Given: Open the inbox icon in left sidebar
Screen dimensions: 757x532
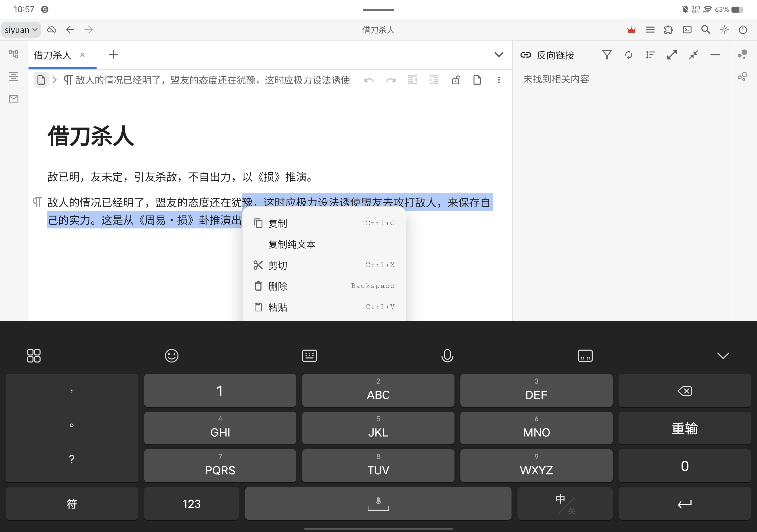Looking at the screenshot, I should [x=14, y=99].
